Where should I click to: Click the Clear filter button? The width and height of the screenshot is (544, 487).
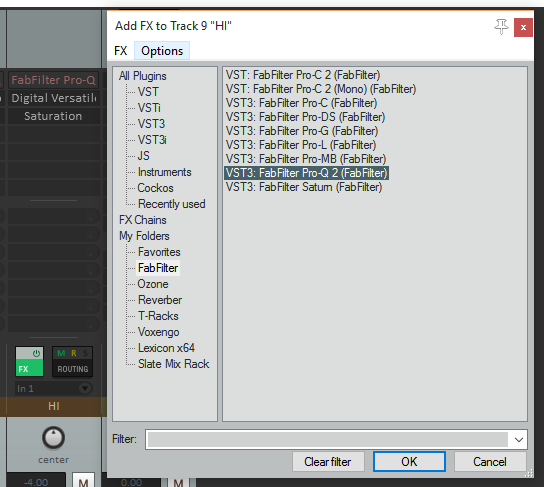328,462
